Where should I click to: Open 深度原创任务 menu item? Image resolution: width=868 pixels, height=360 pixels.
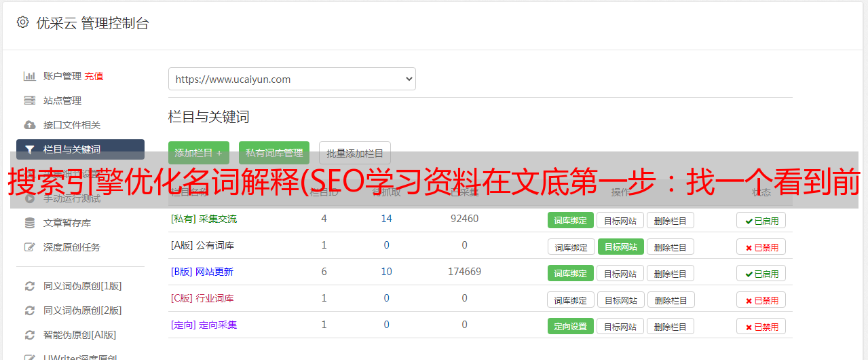pyautogui.click(x=72, y=247)
